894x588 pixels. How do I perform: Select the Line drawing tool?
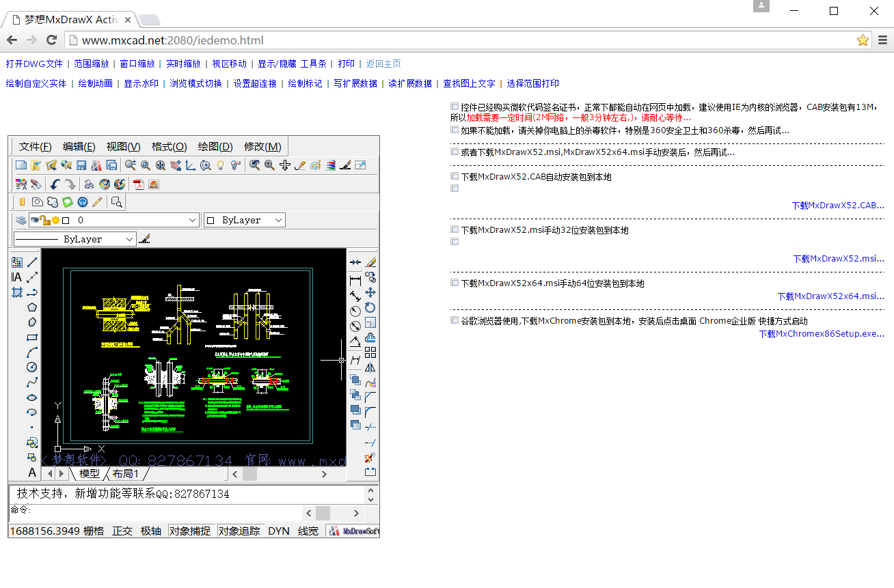(32, 262)
